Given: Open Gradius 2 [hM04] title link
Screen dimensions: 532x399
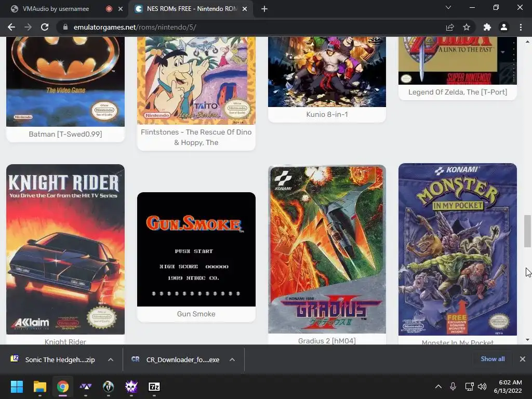Looking at the screenshot, I should coord(327,341).
